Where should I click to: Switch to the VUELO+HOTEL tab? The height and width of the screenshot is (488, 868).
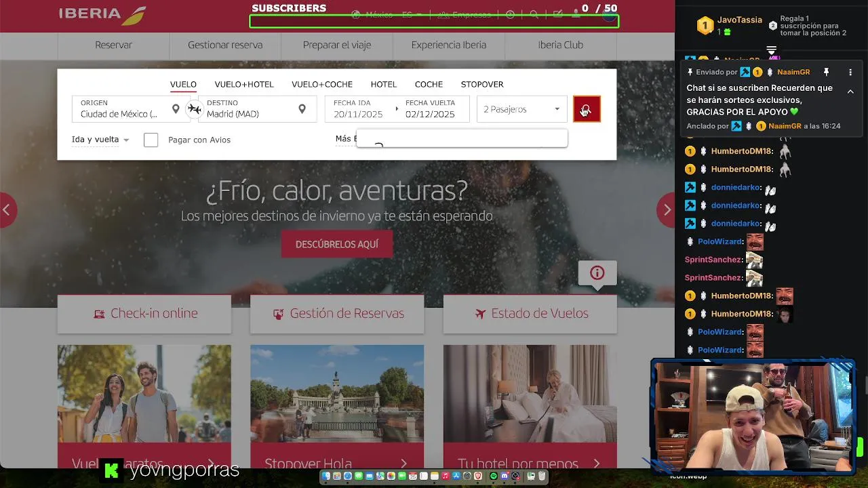click(244, 85)
